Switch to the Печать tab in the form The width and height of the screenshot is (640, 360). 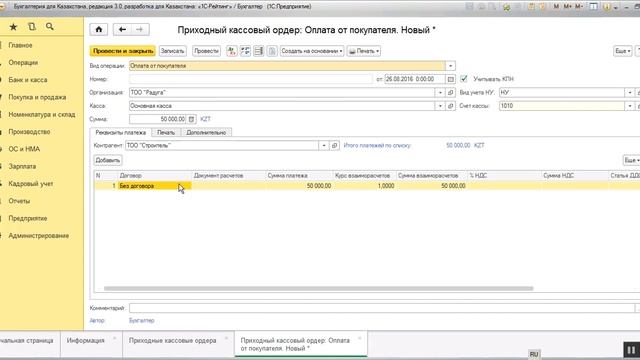click(166, 133)
